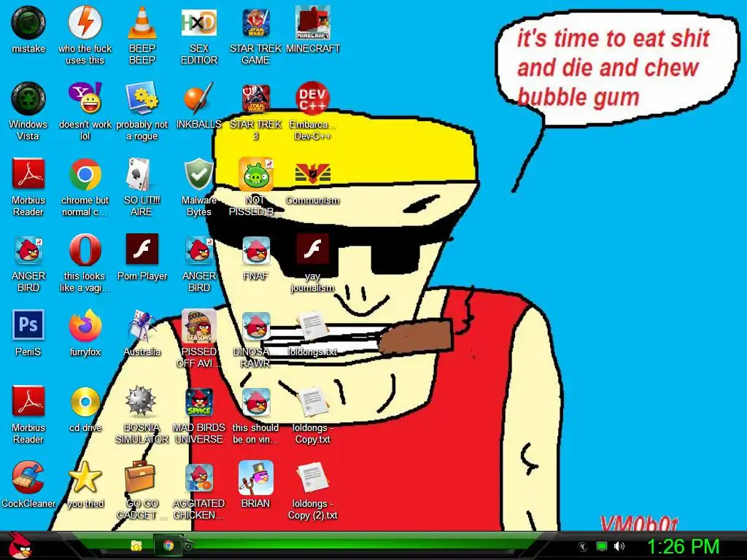Open the 'mistake' desktop icon
The image size is (747, 560).
28,23
